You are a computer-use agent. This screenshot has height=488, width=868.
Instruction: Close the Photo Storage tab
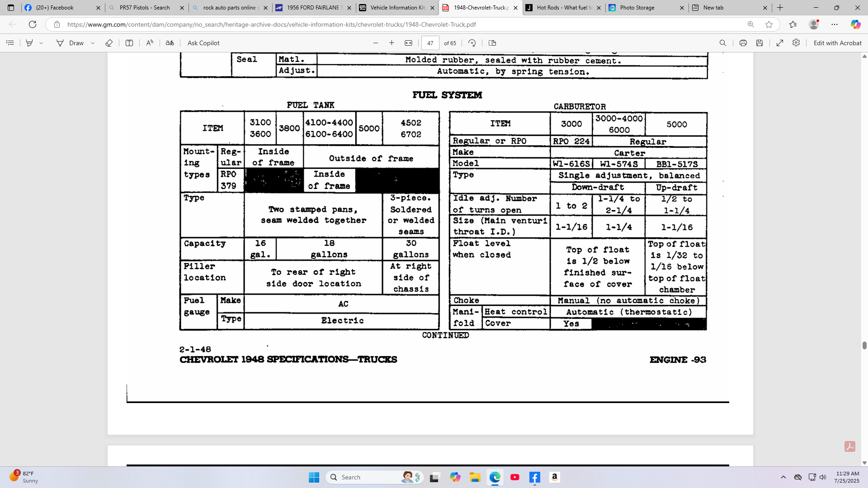tap(682, 8)
